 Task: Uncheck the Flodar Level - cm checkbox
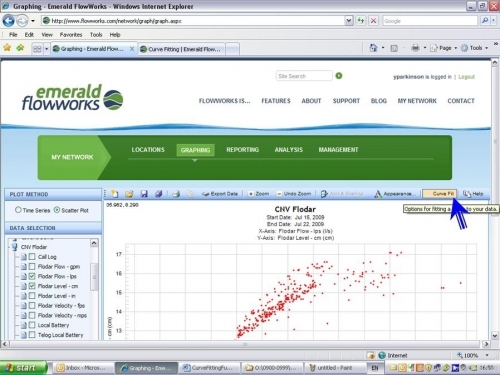point(32,286)
